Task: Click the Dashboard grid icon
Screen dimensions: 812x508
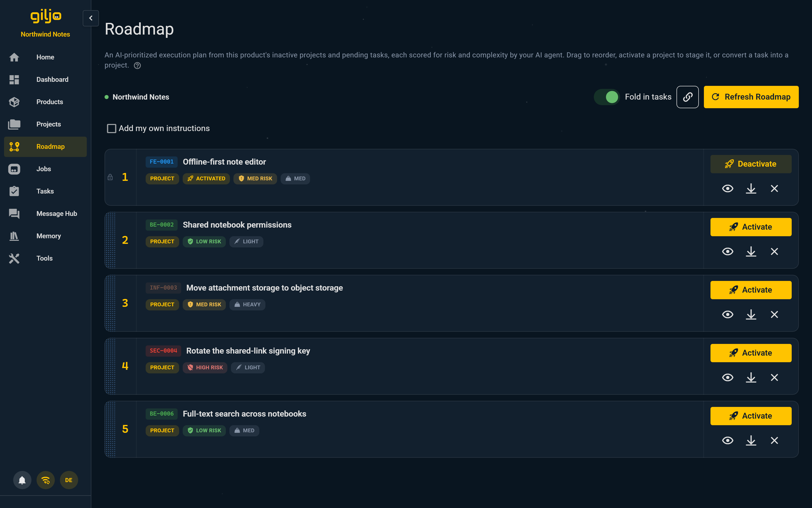Action: coord(14,80)
